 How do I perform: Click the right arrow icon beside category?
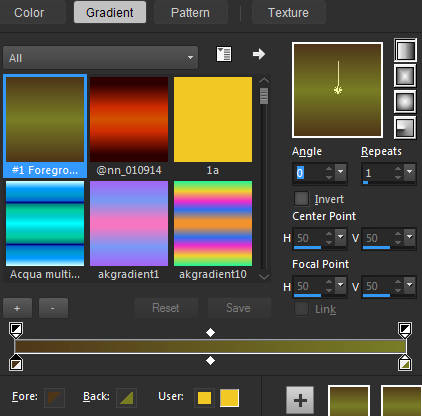coord(259,54)
